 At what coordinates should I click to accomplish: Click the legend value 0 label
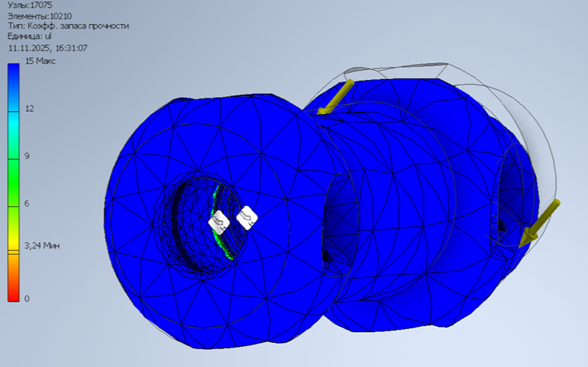pos(28,299)
